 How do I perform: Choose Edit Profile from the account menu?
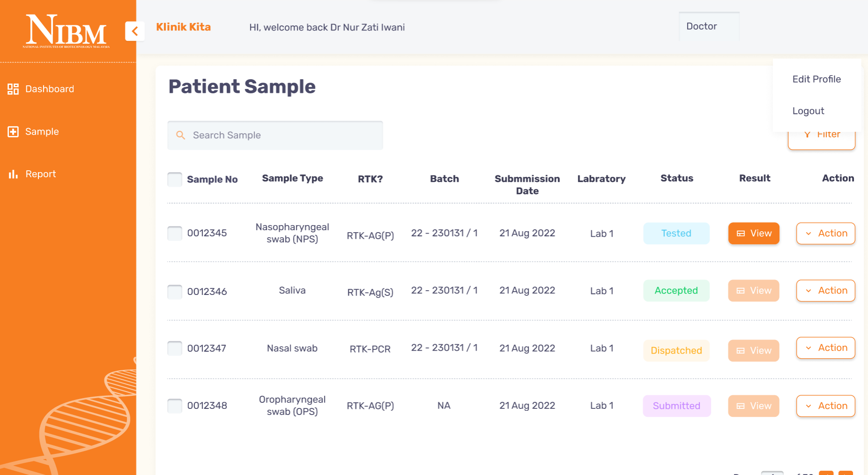816,79
